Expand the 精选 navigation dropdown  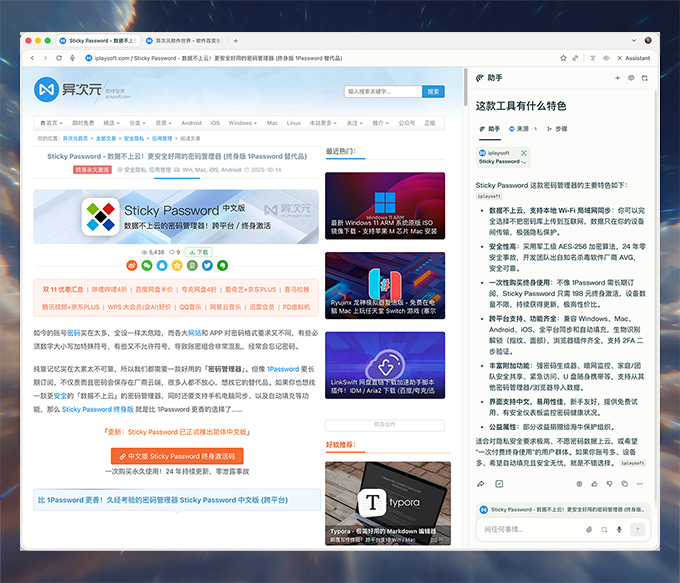pyautogui.click(x=111, y=123)
